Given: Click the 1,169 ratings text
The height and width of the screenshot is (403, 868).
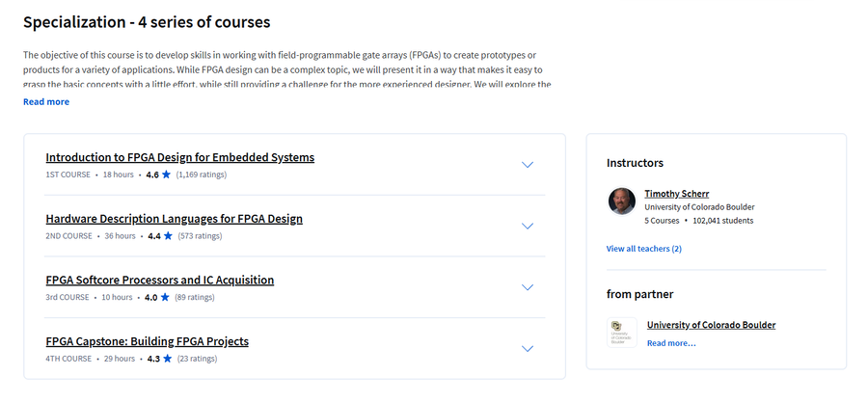Looking at the screenshot, I should coord(202,175).
